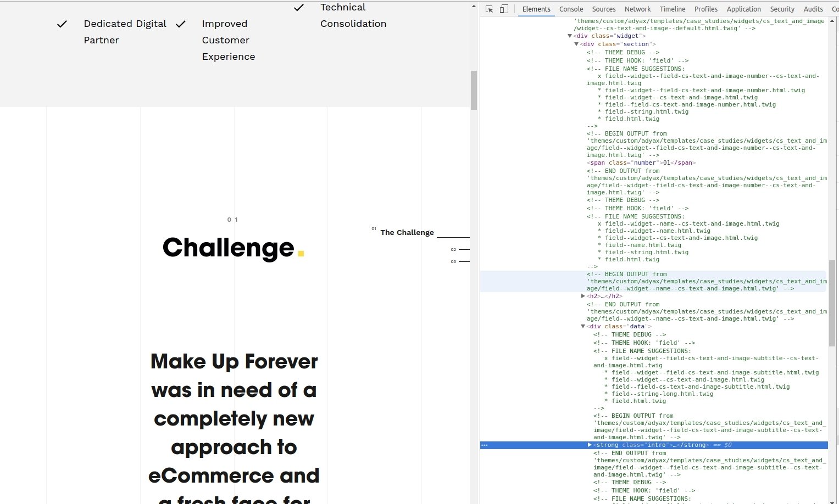The image size is (839, 504).
Task: Click checkmark beside Dedicated Digital Partner
Action: coord(62,24)
